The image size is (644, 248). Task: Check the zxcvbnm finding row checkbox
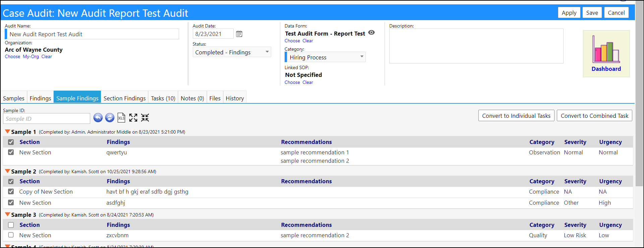point(11,235)
